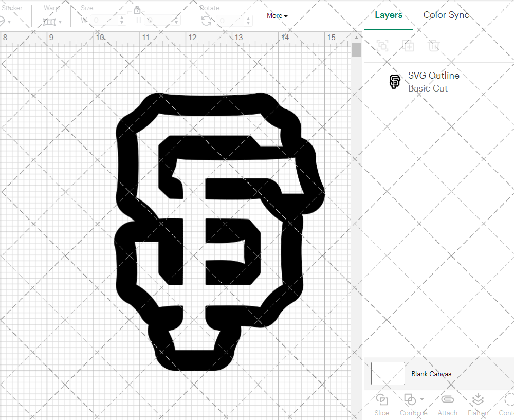Click the Contour icon
This screenshot has width=514, height=420.
coord(508,400)
